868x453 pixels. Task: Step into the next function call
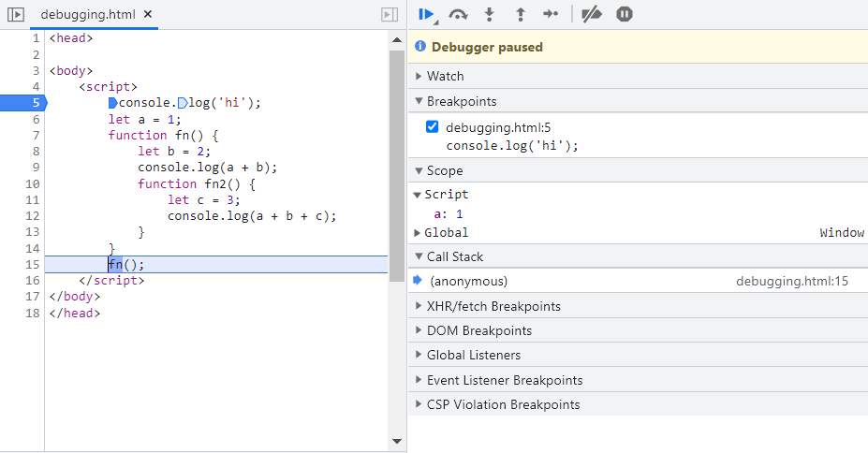pos(490,14)
